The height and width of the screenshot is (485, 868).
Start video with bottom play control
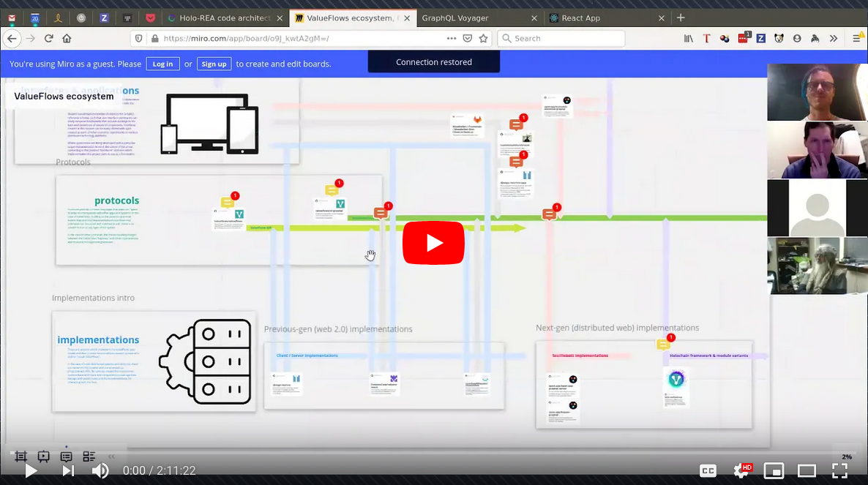pos(31,470)
